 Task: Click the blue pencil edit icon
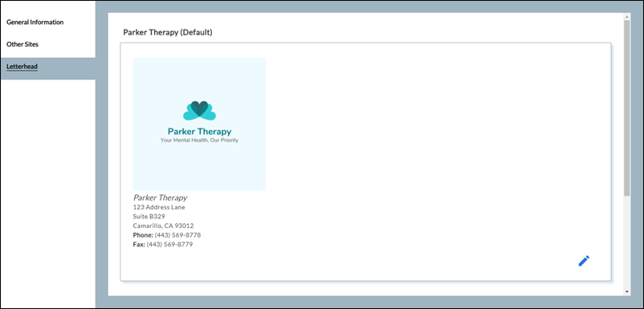(584, 261)
